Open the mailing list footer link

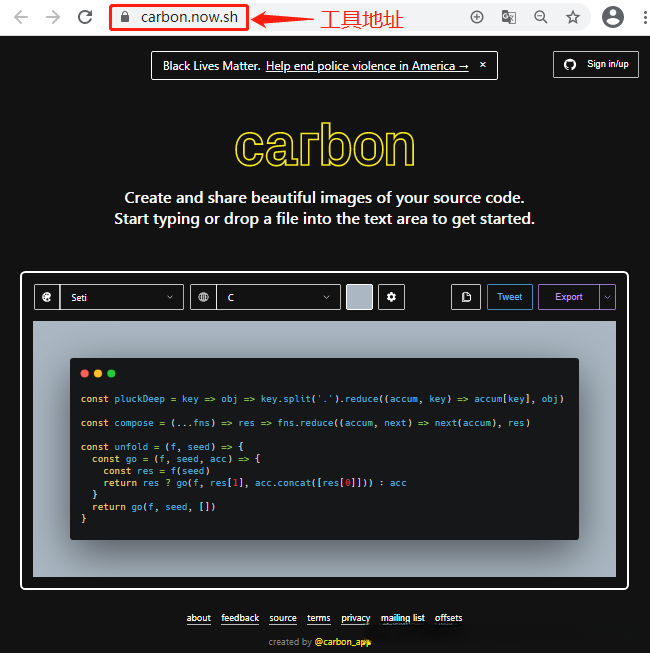coord(403,618)
